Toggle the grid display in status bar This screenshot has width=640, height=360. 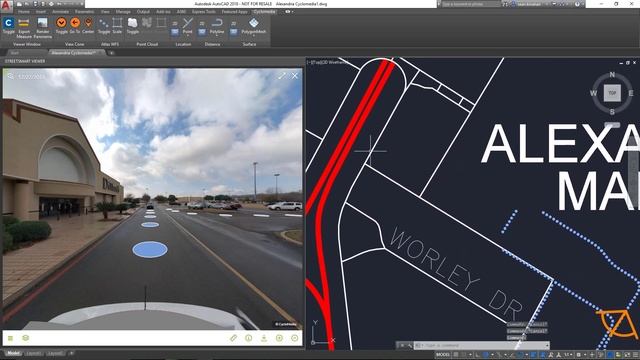pyautogui.click(x=456, y=355)
